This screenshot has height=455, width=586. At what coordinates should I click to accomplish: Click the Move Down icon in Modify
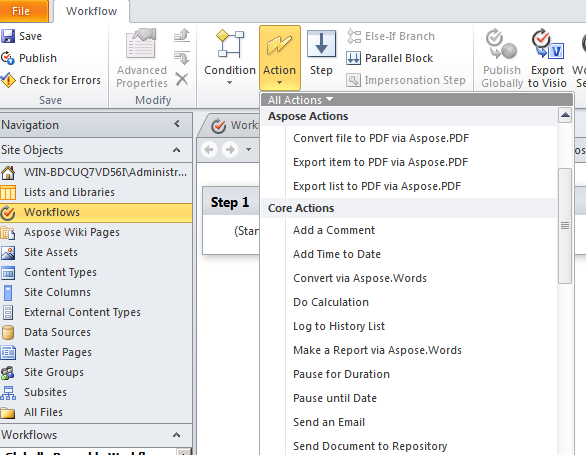[182, 58]
